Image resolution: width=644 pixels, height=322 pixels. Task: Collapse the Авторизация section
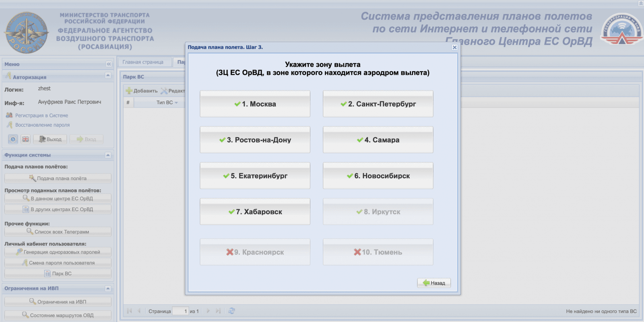tap(108, 75)
